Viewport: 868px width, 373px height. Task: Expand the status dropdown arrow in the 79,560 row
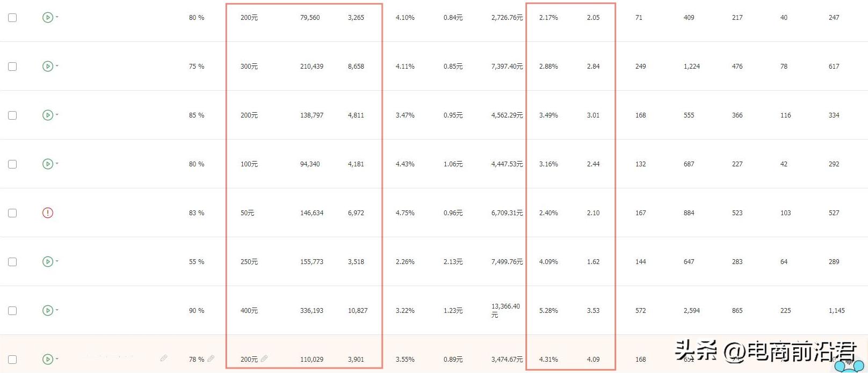[x=57, y=17]
